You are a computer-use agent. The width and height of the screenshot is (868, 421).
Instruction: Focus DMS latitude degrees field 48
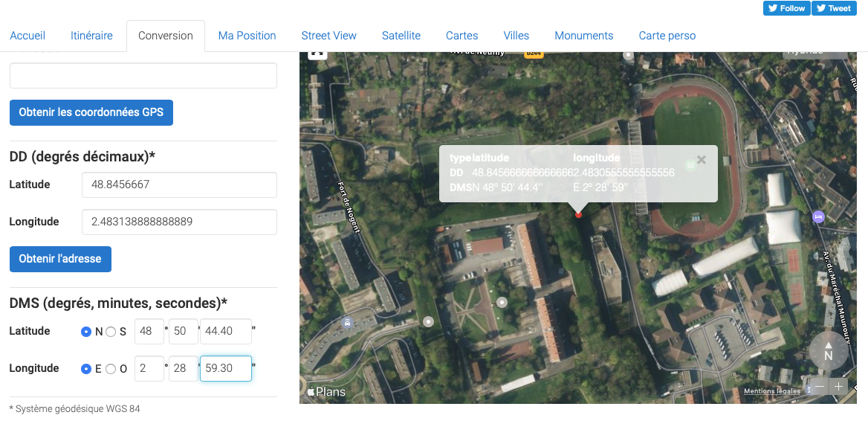(x=149, y=331)
